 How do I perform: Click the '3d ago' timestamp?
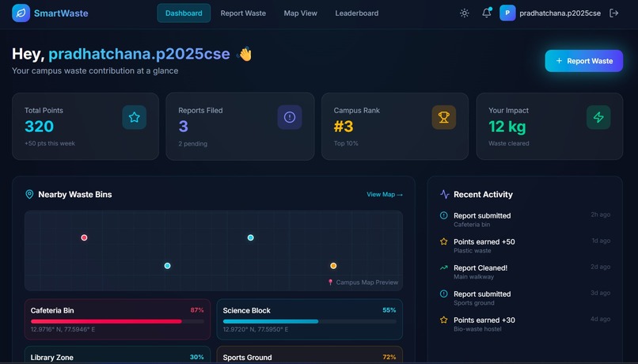pos(601,293)
